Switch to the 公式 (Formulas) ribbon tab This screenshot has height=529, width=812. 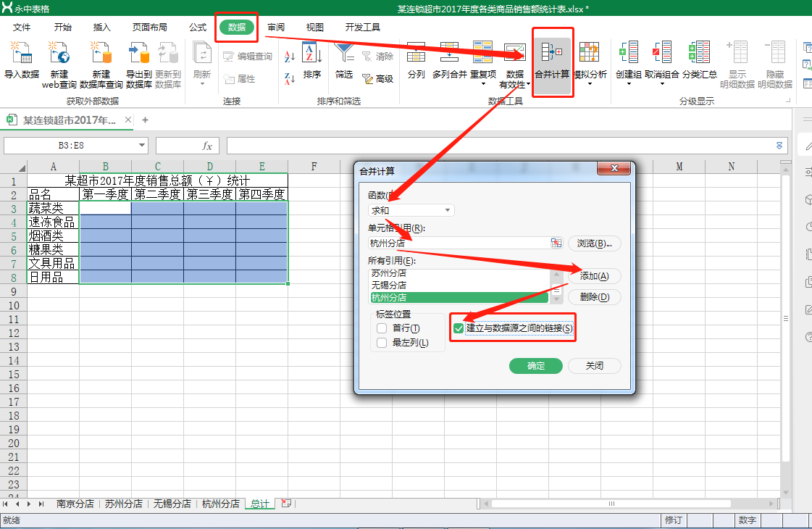pyautogui.click(x=198, y=28)
